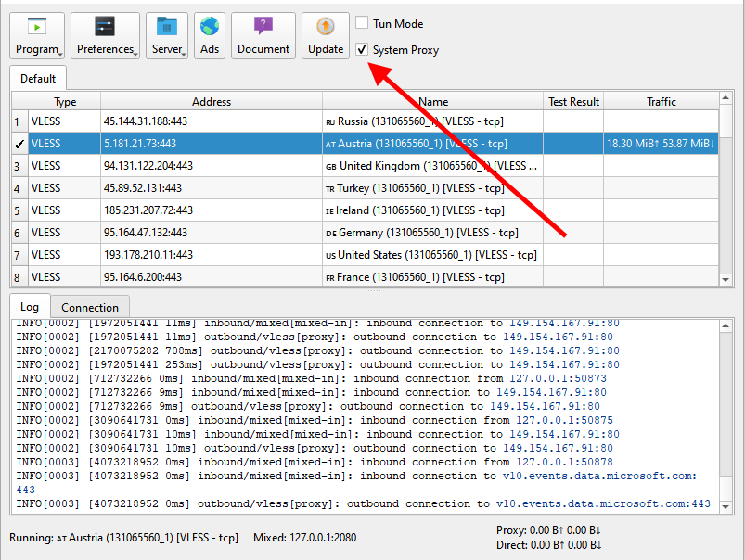The image size is (745, 560).
Task: Click the Austria traffic value cell
Action: [661, 144]
